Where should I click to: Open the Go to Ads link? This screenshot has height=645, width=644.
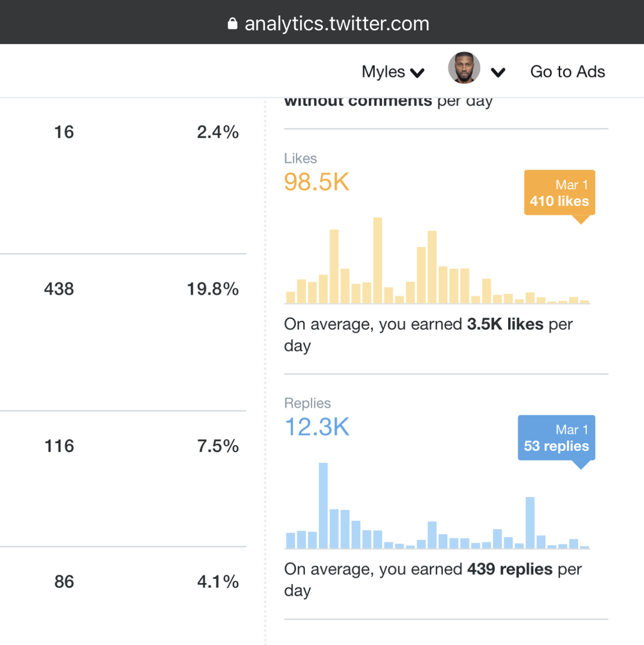click(567, 72)
